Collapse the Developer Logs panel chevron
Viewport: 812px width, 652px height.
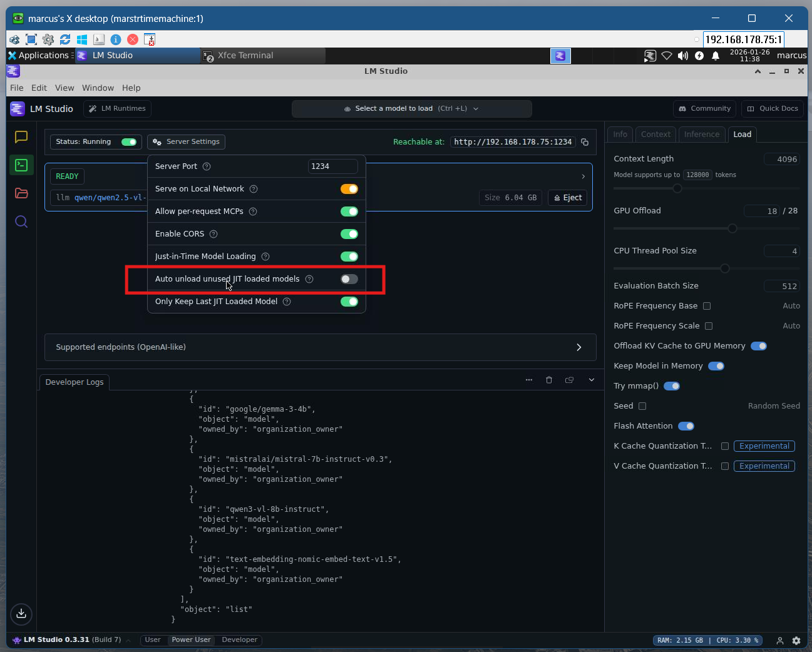[592, 380]
